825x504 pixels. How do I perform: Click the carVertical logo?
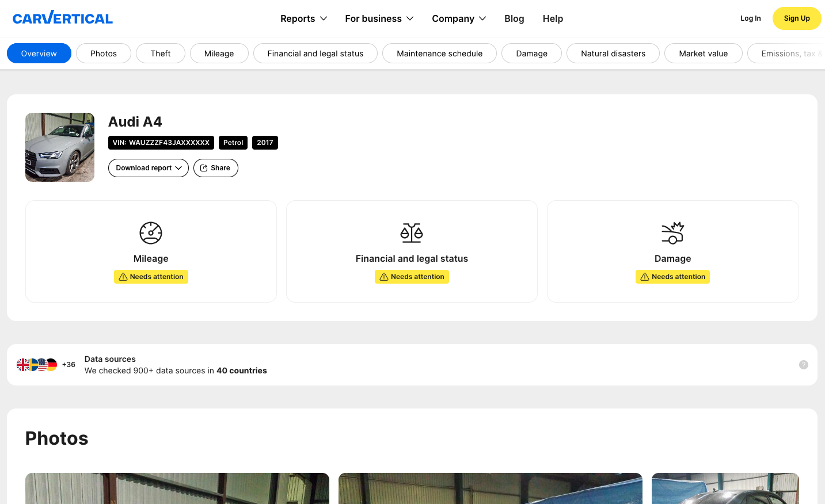[x=63, y=18]
